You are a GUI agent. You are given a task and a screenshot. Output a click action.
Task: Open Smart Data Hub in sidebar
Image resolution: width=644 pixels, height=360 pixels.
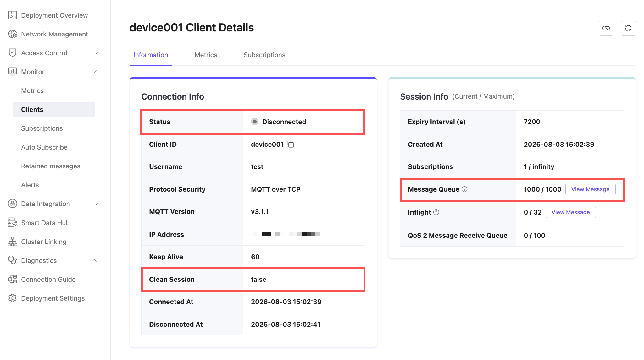click(x=45, y=223)
